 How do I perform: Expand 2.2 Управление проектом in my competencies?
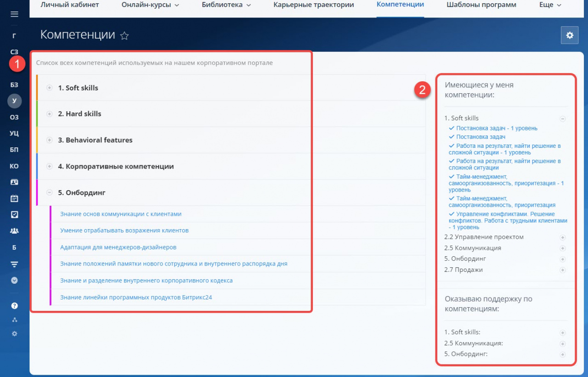tap(563, 237)
